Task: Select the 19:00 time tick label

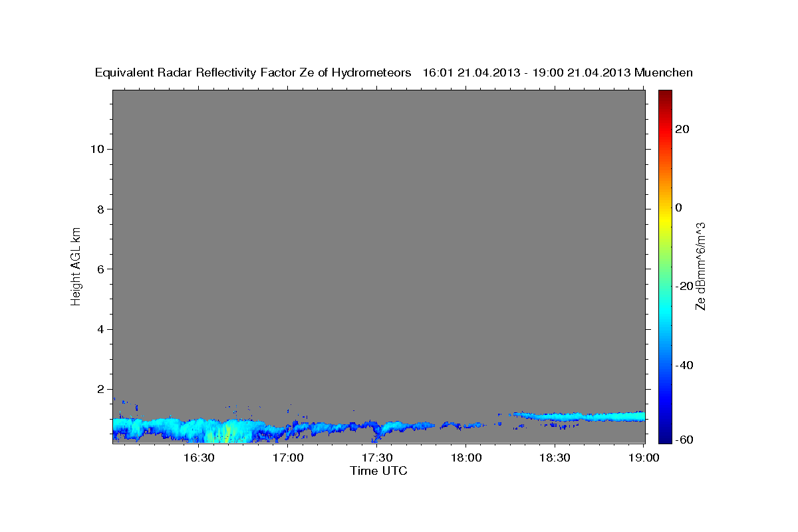Action: [x=643, y=458]
